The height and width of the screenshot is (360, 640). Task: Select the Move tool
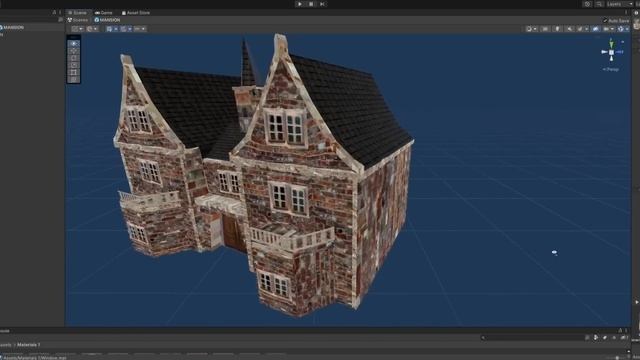coord(73,51)
